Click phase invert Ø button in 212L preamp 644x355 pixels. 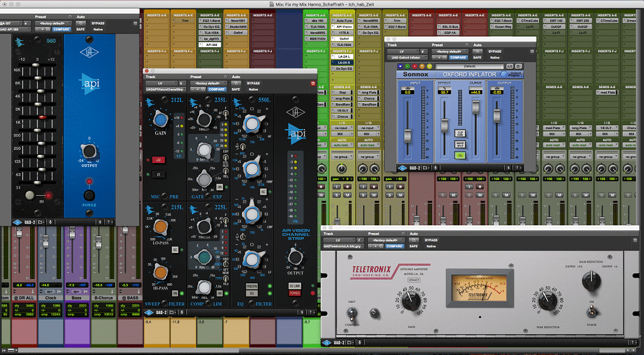pyautogui.click(x=158, y=174)
